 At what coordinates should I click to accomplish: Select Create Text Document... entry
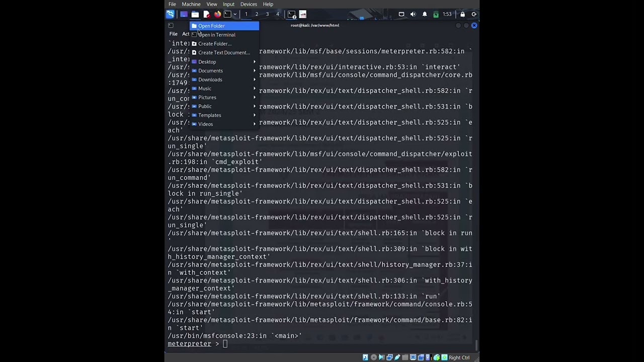click(224, 53)
